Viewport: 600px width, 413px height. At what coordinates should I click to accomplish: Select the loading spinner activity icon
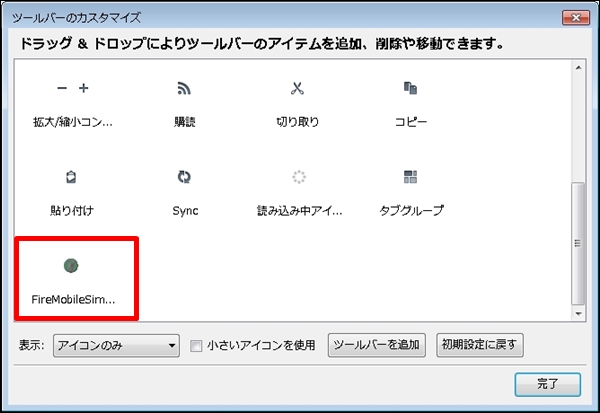(x=299, y=177)
